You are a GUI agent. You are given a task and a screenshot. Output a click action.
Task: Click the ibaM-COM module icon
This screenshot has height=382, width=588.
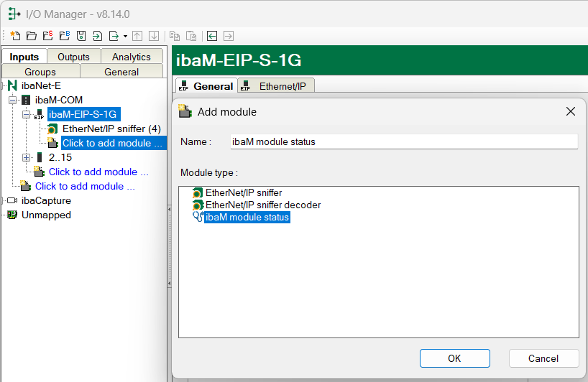pyautogui.click(x=26, y=100)
